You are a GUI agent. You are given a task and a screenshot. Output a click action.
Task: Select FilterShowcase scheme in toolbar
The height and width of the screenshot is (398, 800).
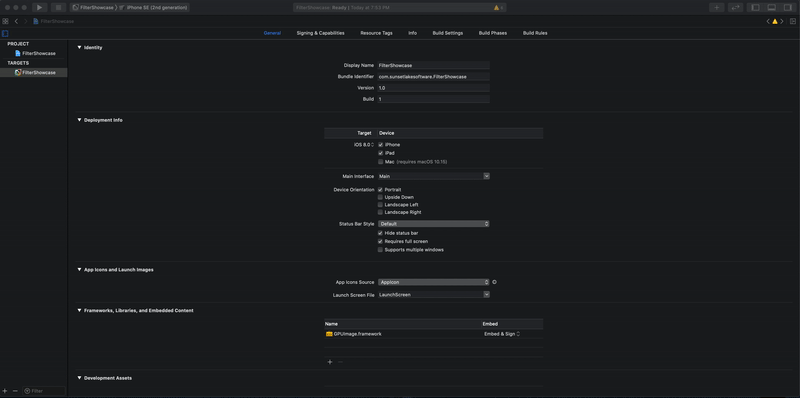(93, 8)
